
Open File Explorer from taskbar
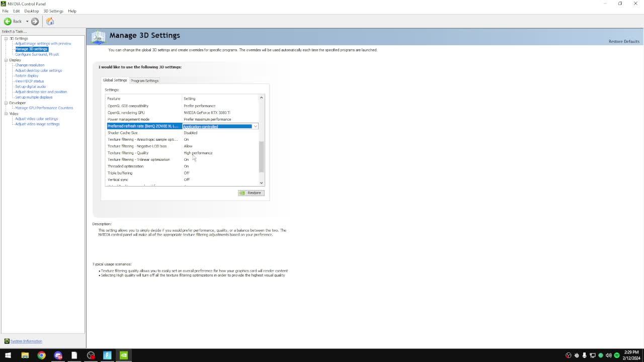pos(25,355)
